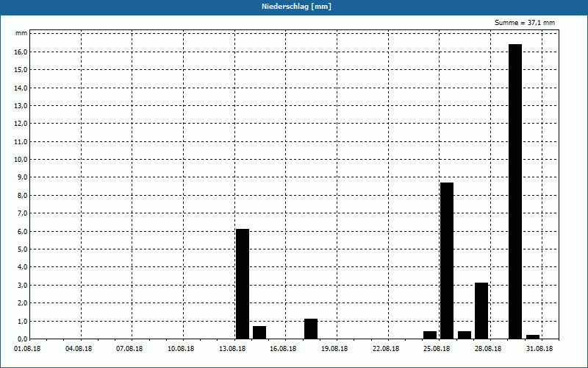Click the '4,0' y-axis value

tap(23, 267)
